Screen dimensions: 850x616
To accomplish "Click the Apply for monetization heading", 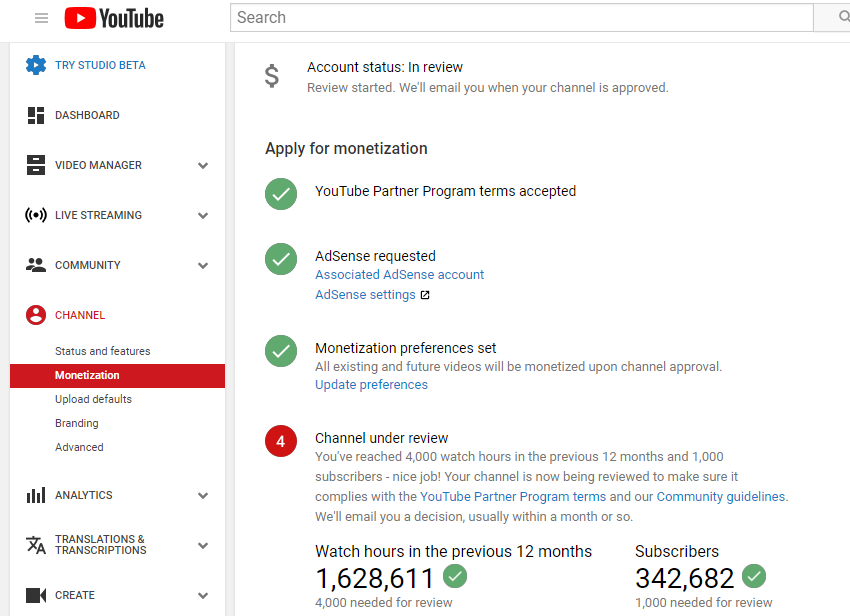I will 346,149.
